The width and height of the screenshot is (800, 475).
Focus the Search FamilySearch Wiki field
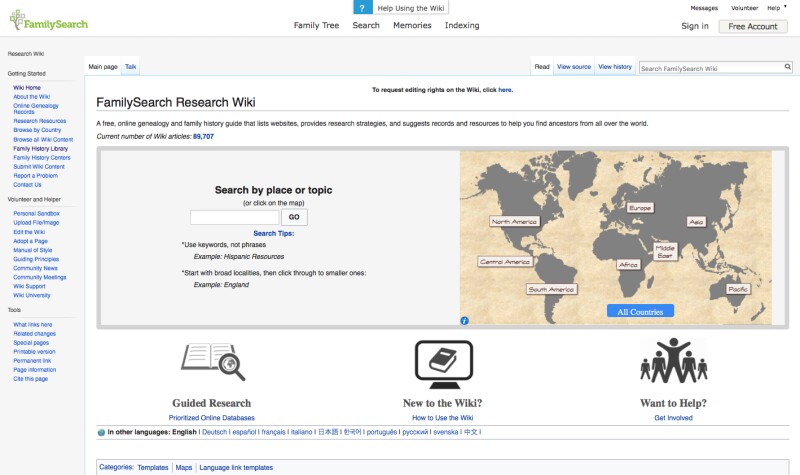tap(712, 68)
